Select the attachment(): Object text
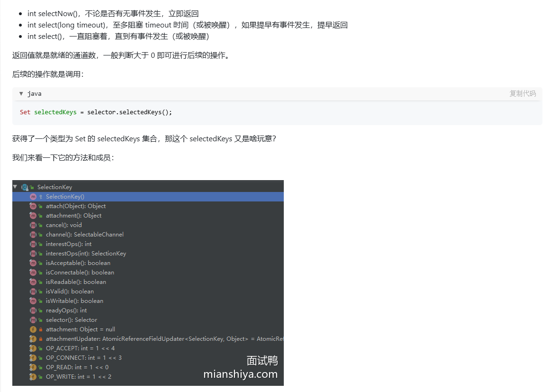Viewport: 551px width, 392px height. pyautogui.click(x=73, y=216)
